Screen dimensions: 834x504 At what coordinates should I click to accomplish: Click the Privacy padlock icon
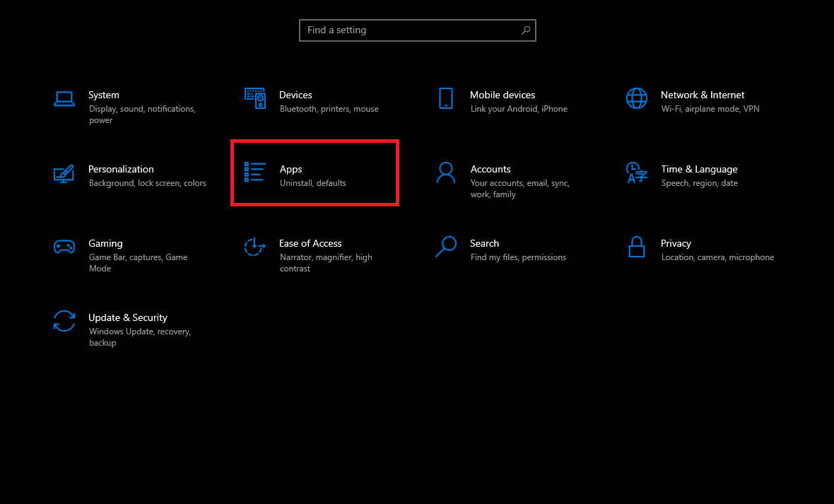tap(637, 247)
